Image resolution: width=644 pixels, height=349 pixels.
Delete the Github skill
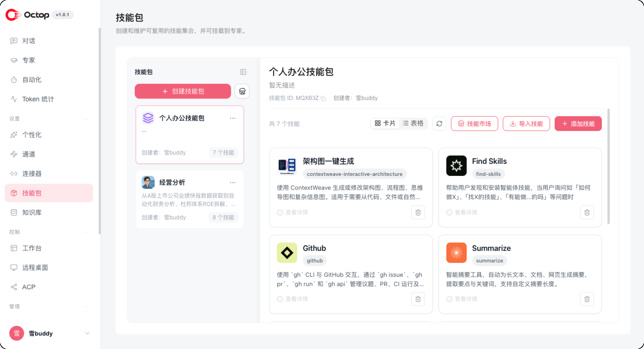click(418, 299)
